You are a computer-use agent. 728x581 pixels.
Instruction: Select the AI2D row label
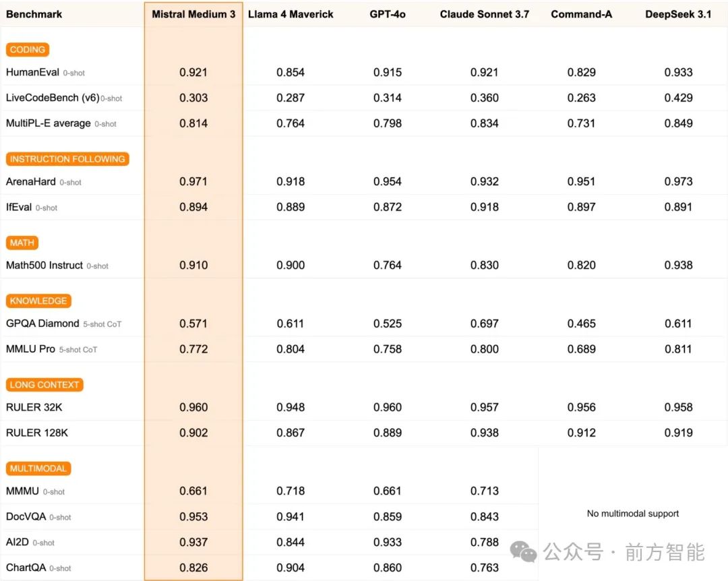17,542
